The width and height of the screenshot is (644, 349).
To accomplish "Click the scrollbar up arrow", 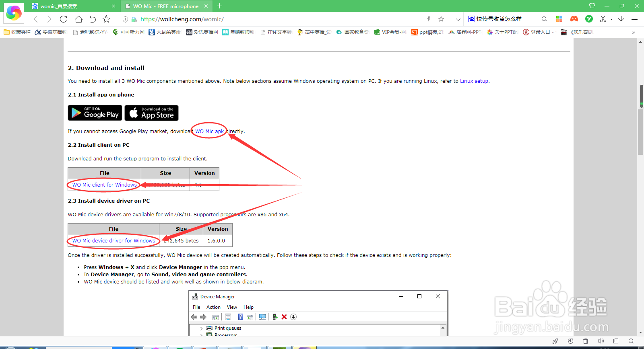I will (x=640, y=42).
